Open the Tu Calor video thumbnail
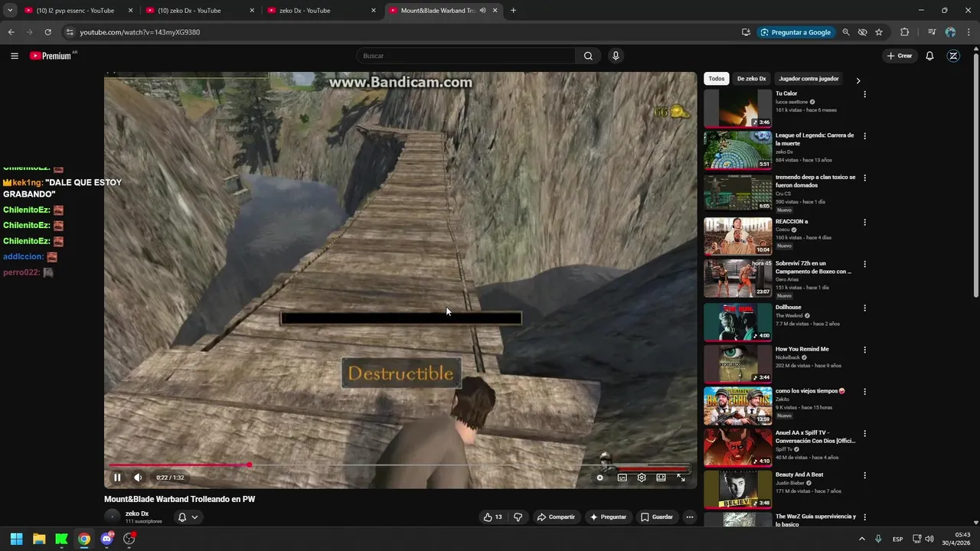This screenshot has height=551, width=980. (738, 108)
